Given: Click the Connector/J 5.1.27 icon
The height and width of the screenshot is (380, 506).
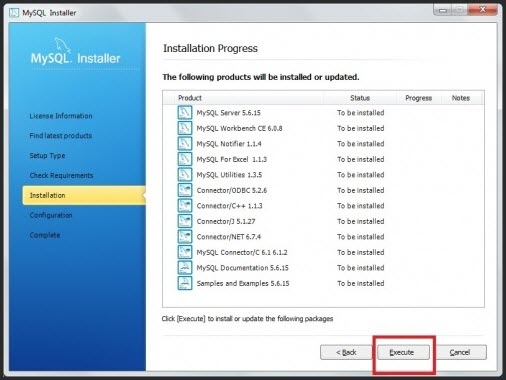Looking at the screenshot, I should point(185,221).
